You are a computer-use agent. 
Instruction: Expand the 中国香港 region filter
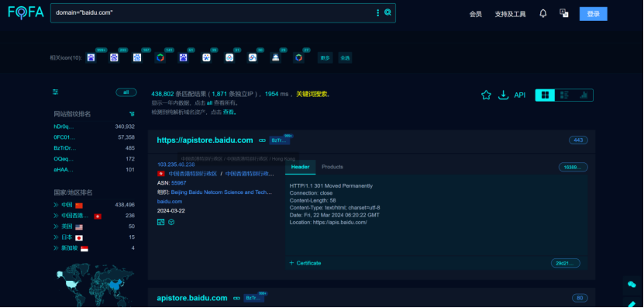[56, 216]
